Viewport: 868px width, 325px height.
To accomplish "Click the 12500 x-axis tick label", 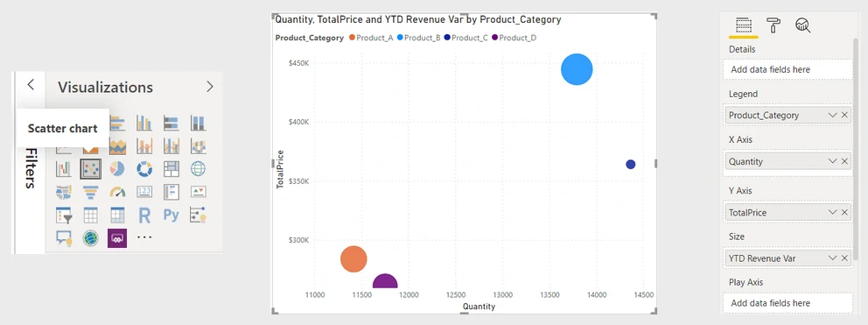I will 456,295.
